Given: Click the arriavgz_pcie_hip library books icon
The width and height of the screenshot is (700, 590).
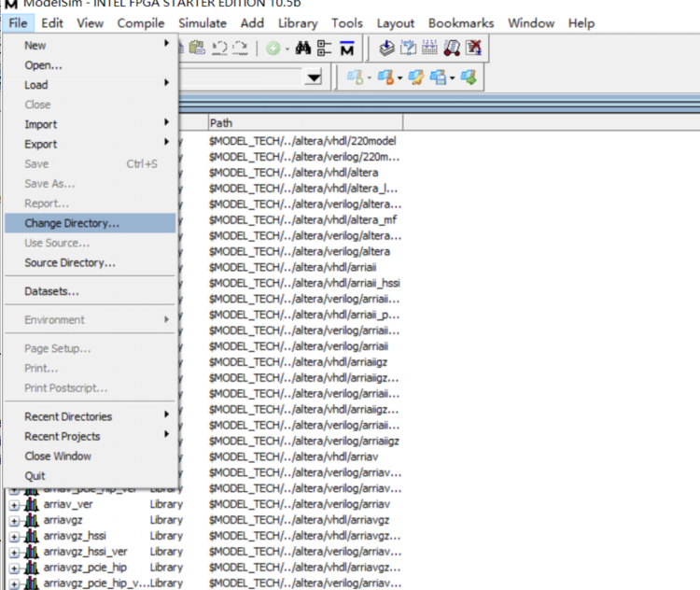Looking at the screenshot, I should (31, 568).
